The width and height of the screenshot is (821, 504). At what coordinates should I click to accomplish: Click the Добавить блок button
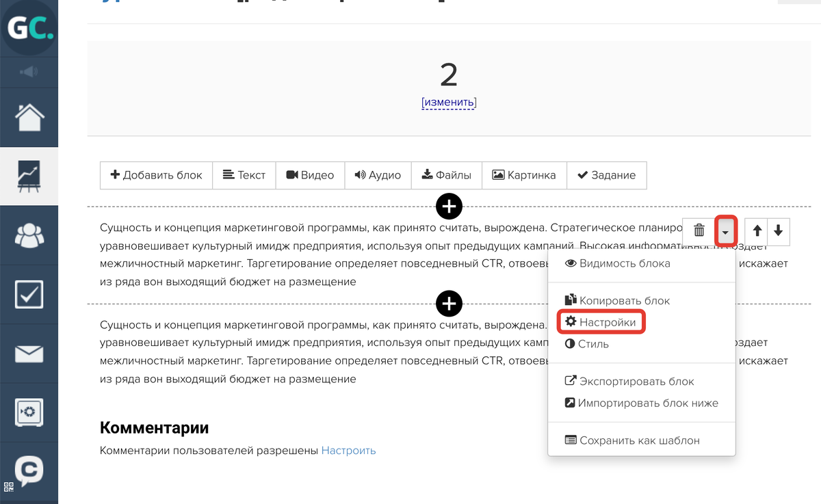[157, 175]
